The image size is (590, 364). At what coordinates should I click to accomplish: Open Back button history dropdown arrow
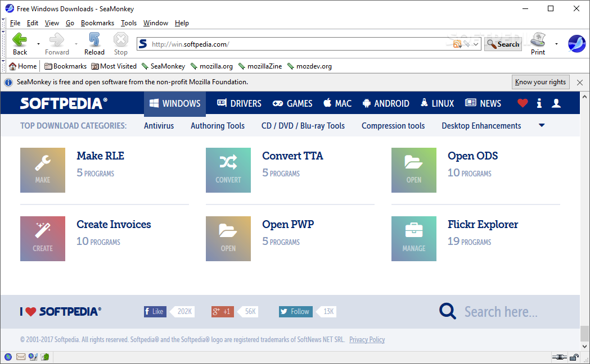38,44
